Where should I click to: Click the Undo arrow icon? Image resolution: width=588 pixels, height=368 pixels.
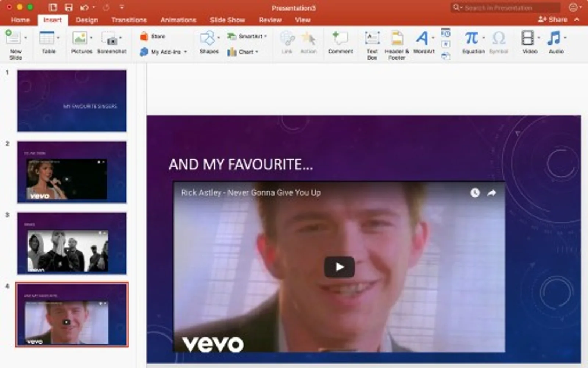pos(84,7)
